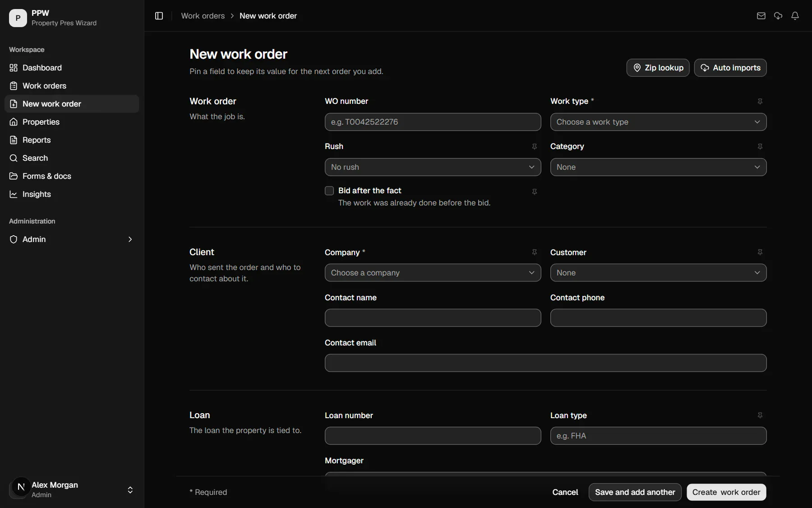Pin the Rush field
The width and height of the screenshot is (812, 508).
click(x=535, y=147)
